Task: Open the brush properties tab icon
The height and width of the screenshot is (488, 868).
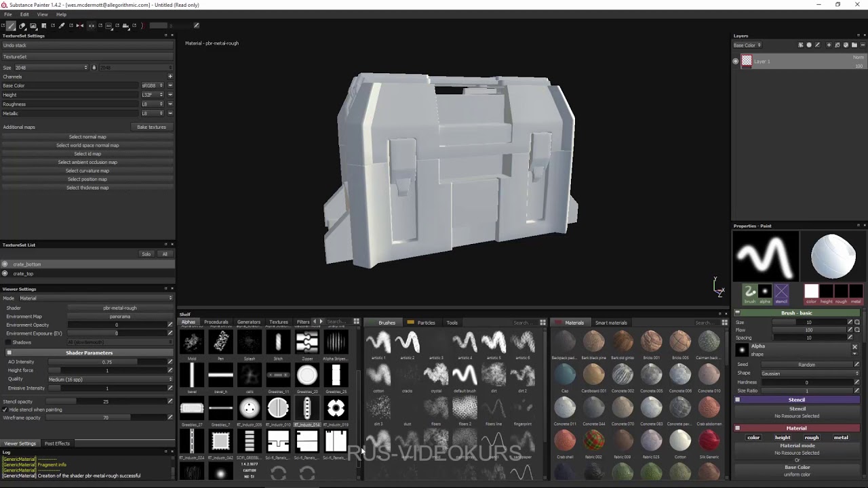Action: [750, 294]
